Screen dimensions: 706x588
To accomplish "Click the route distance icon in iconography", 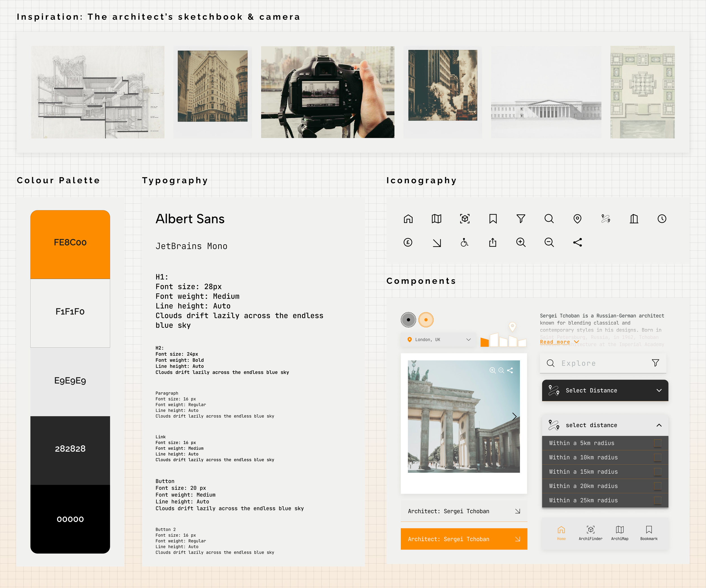I will click(x=605, y=219).
